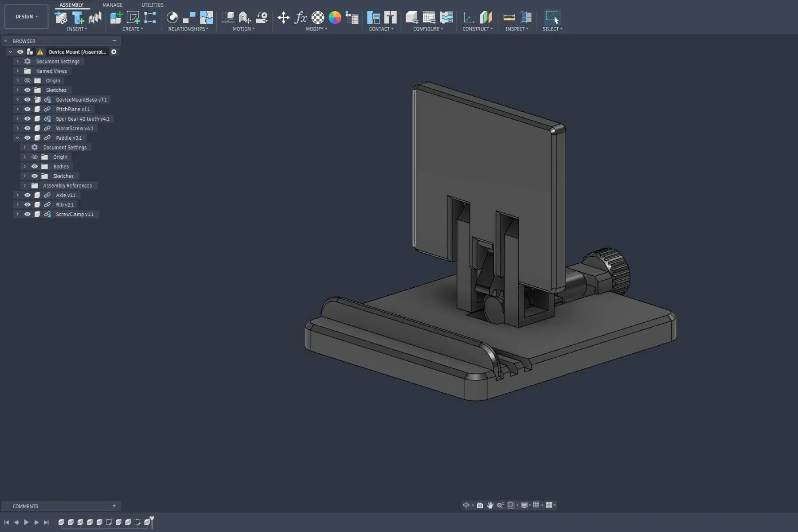Click the Manage Materials list icon
Screen dimensions: 798x532
tap(352, 18)
